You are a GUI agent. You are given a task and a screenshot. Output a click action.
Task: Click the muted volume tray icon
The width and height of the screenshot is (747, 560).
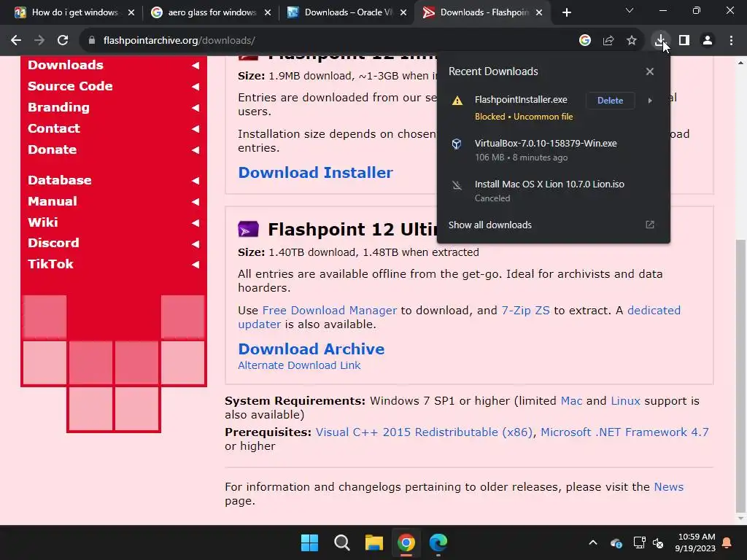click(659, 542)
